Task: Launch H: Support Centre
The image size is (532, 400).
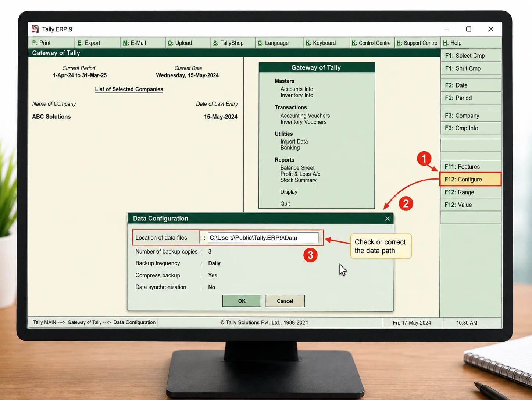Action: 417,43
